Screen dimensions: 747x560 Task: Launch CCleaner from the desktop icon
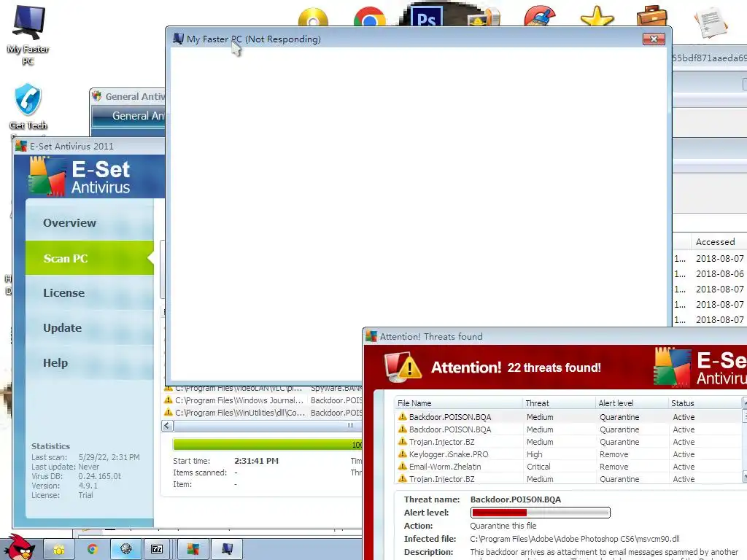pos(540,16)
